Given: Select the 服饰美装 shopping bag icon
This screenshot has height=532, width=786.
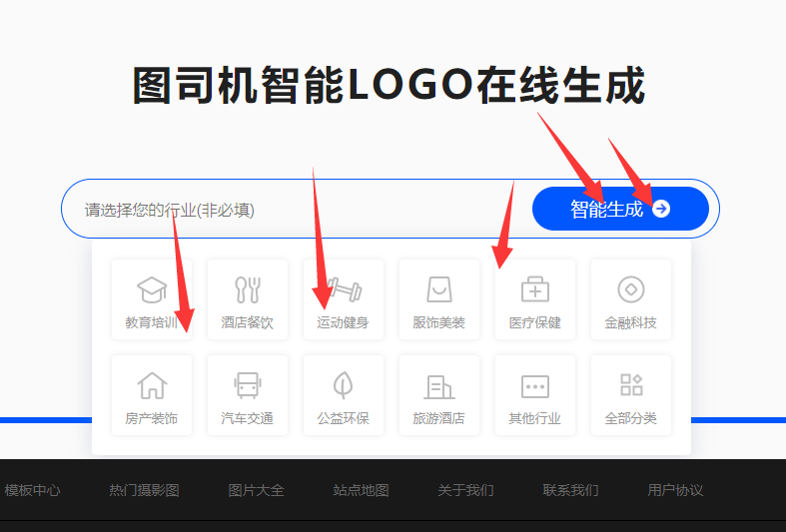Looking at the screenshot, I should [439, 289].
